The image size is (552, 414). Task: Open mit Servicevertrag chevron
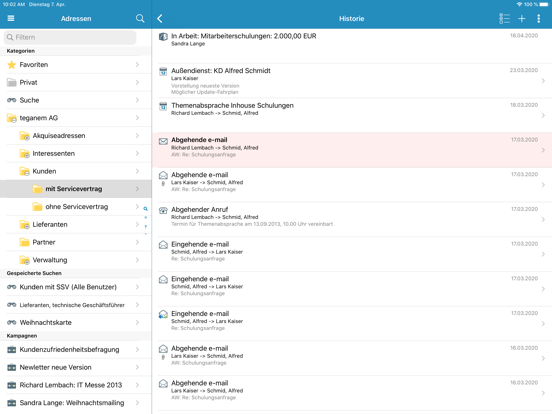137,189
